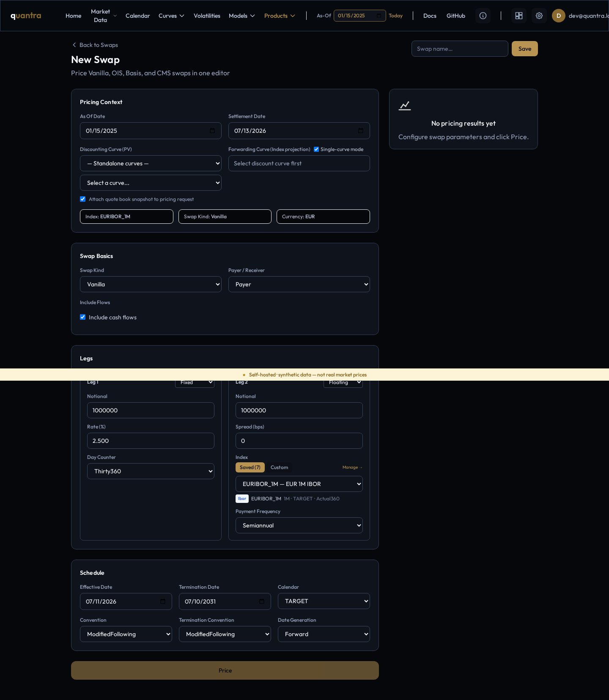Open the Docs link
Image resolution: width=609 pixels, height=700 pixels.
pos(430,16)
